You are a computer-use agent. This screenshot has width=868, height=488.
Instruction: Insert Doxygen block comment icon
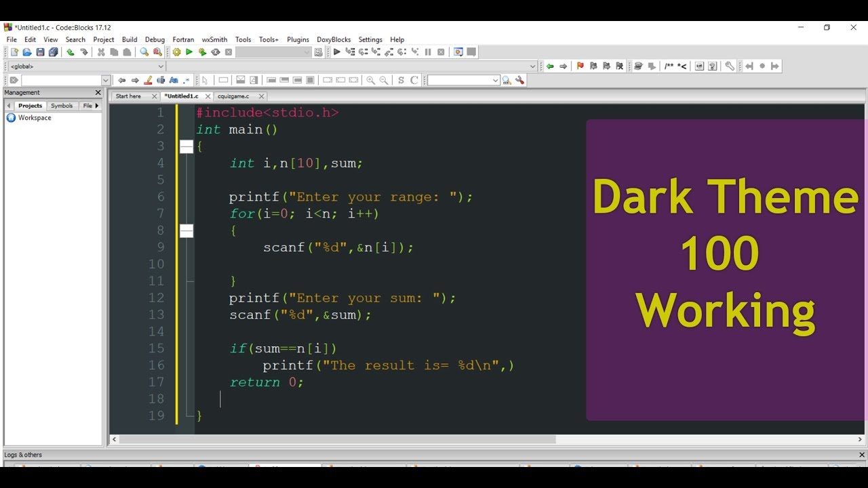pyautogui.click(x=669, y=66)
